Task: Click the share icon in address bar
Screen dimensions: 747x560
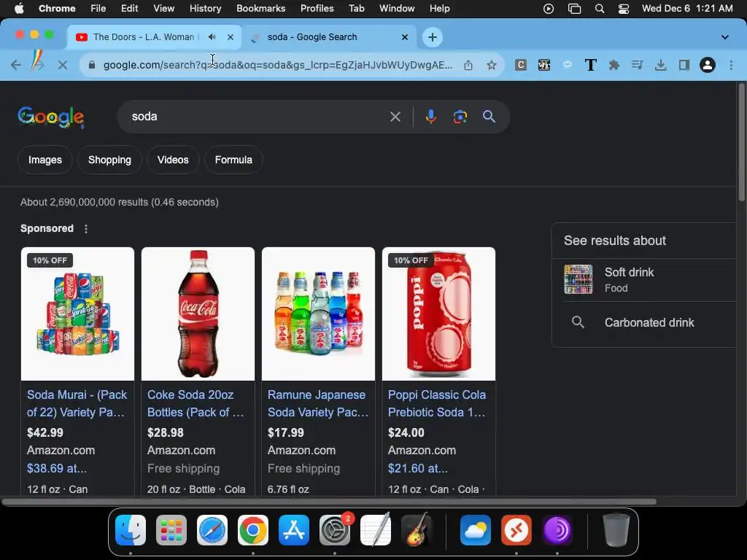Action: tap(468, 65)
